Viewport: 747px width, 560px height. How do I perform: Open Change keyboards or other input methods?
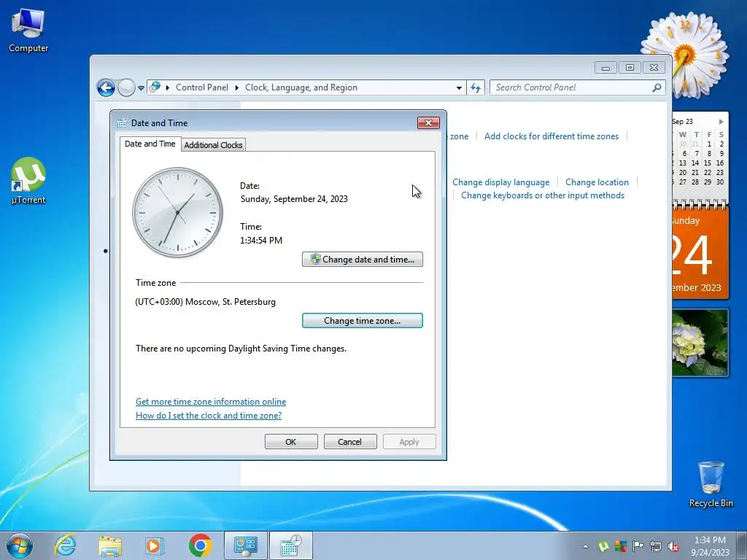[543, 195]
